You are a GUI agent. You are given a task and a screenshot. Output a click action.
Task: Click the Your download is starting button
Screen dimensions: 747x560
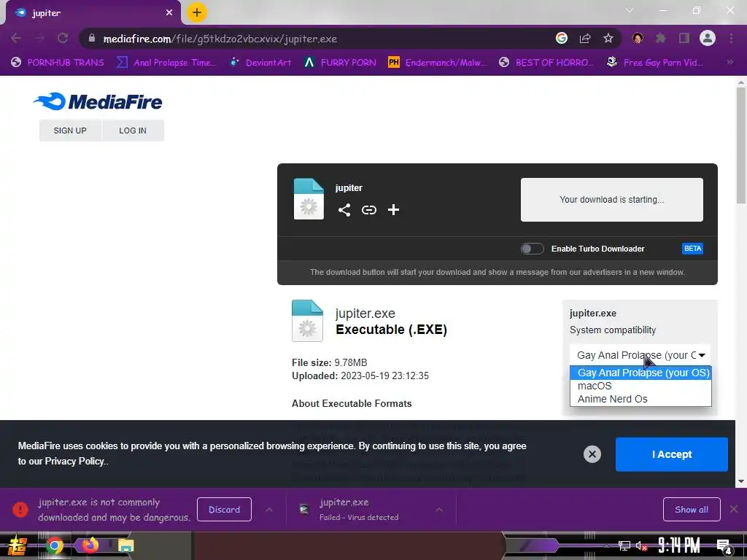click(x=612, y=200)
